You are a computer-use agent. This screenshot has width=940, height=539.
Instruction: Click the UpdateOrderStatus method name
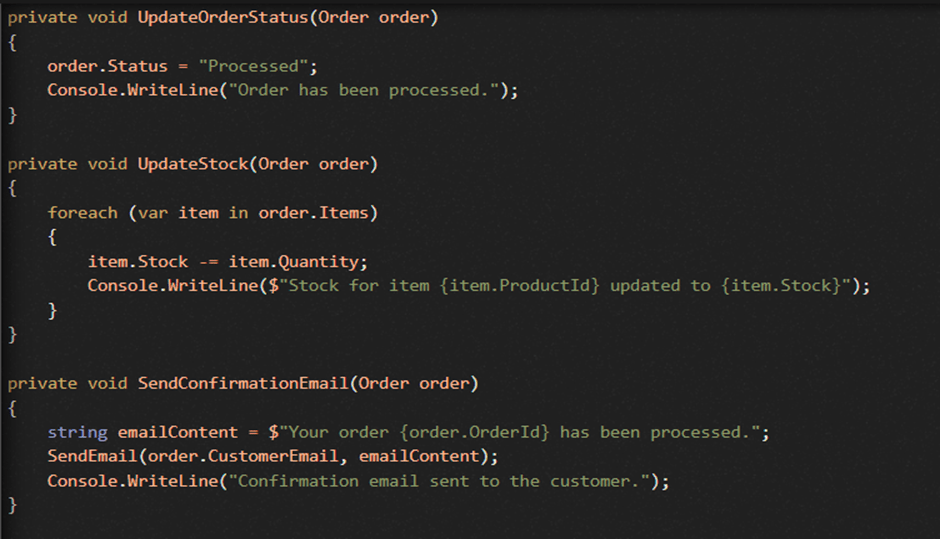point(223,17)
